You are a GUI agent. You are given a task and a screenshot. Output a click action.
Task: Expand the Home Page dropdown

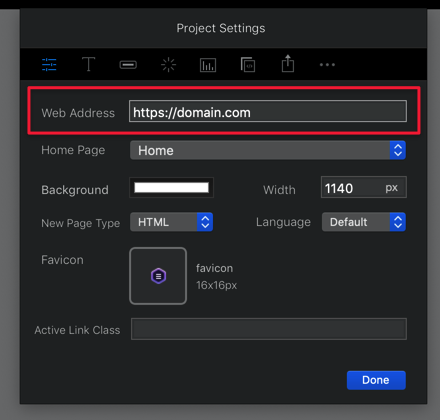tap(268, 150)
